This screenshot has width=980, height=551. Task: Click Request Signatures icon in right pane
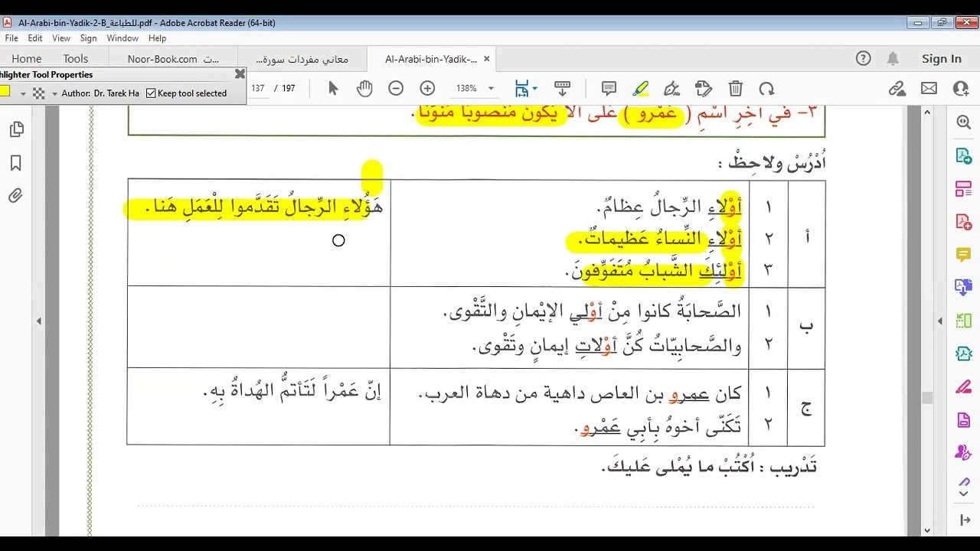963,452
